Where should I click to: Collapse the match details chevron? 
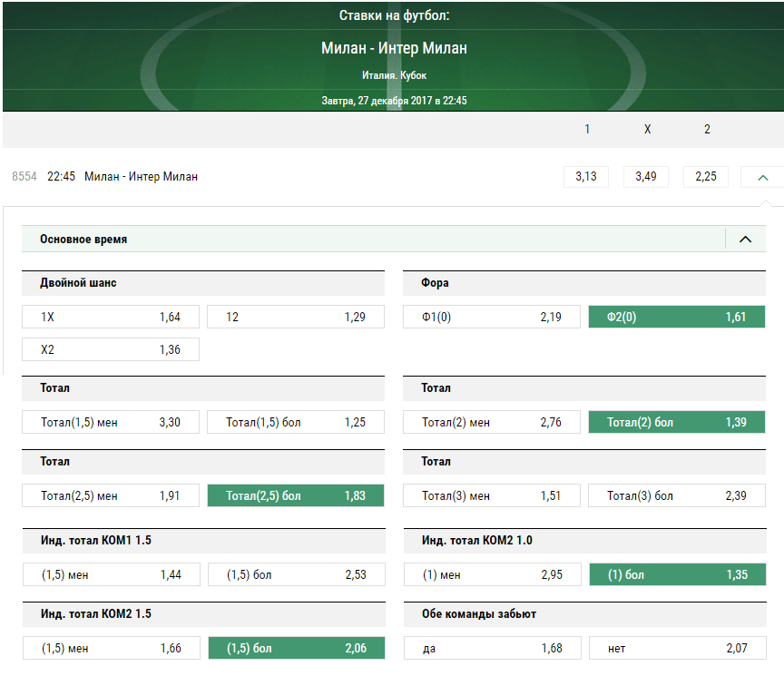pos(762,177)
